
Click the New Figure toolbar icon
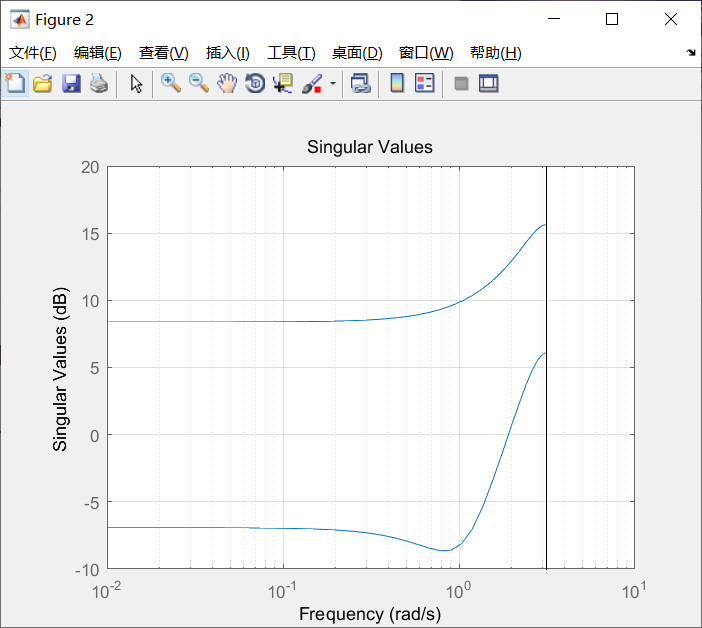15,84
